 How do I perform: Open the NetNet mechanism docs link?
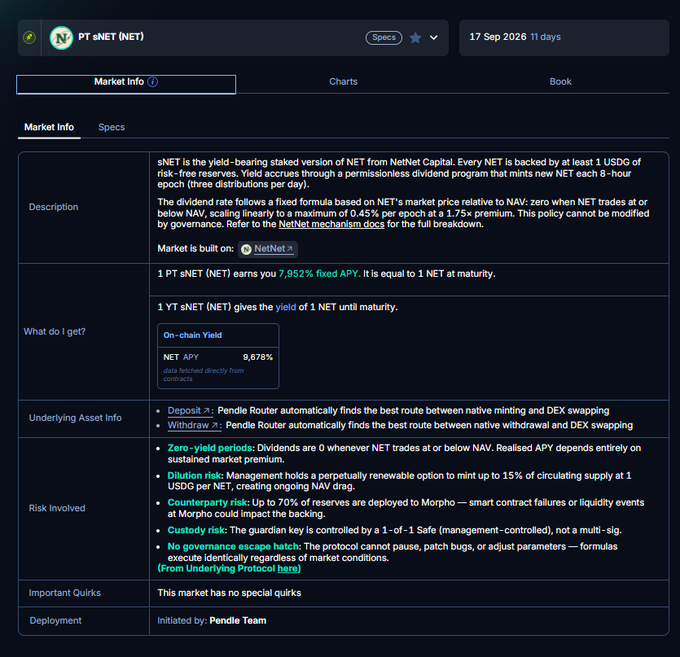click(331, 224)
